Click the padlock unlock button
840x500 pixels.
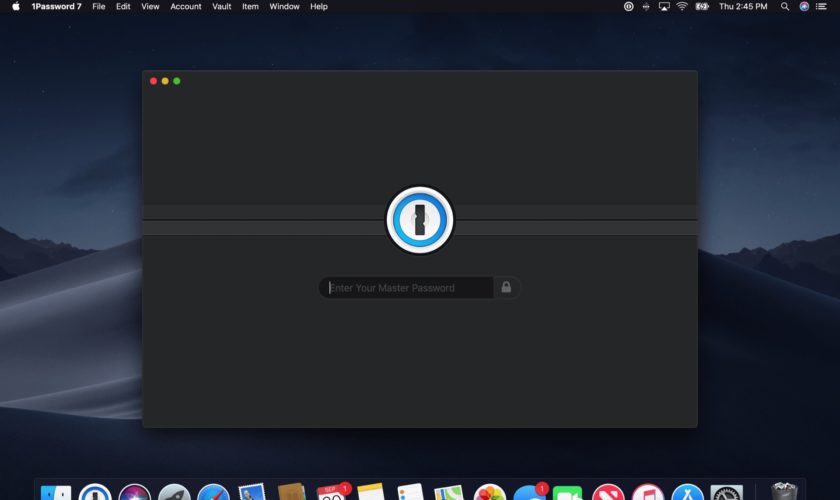pyautogui.click(x=506, y=288)
